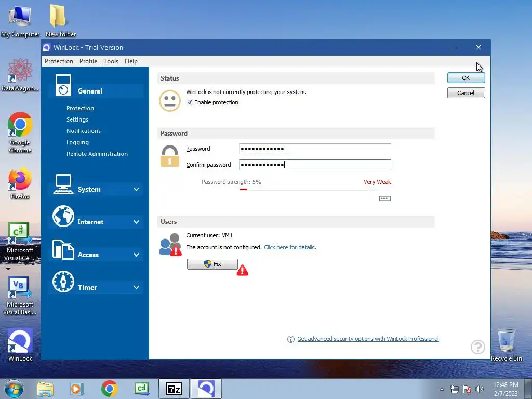The height and width of the screenshot is (399, 532).
Task: Go to Logging in the sidebar
Action: tap(78, 142)
